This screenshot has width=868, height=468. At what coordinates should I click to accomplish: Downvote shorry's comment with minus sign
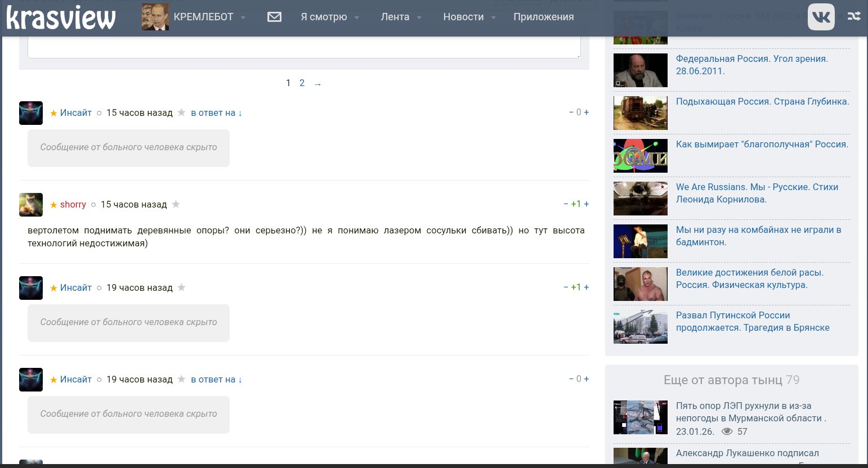tap(566, 204)
